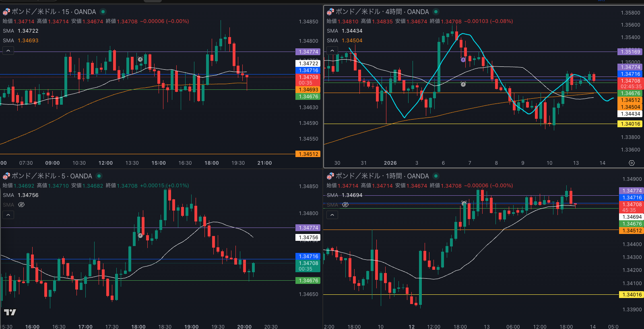This screenshot has width=644, height=329.
Task: Collapse indicator legend on 4-hour chart
Action: pos(332,50)
